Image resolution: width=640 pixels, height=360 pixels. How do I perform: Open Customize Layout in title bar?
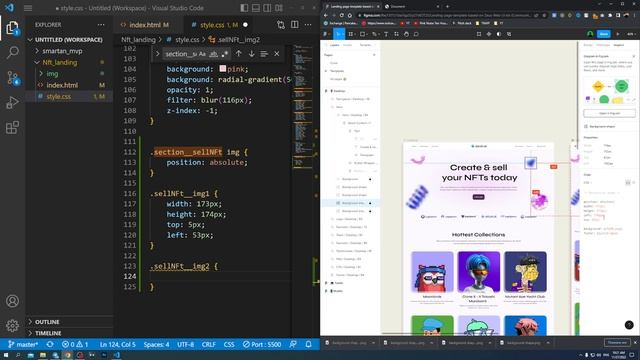point(279,8)
